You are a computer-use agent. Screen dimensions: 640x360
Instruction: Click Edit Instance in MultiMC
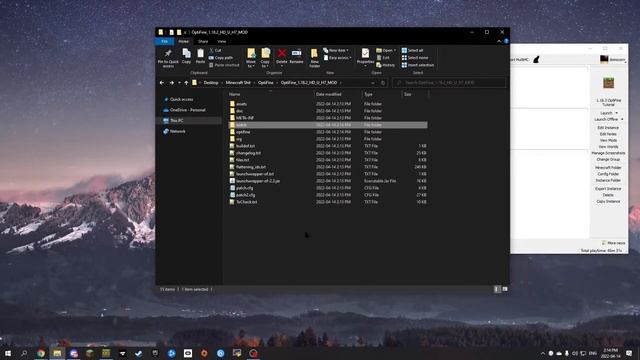coord(608,128)
